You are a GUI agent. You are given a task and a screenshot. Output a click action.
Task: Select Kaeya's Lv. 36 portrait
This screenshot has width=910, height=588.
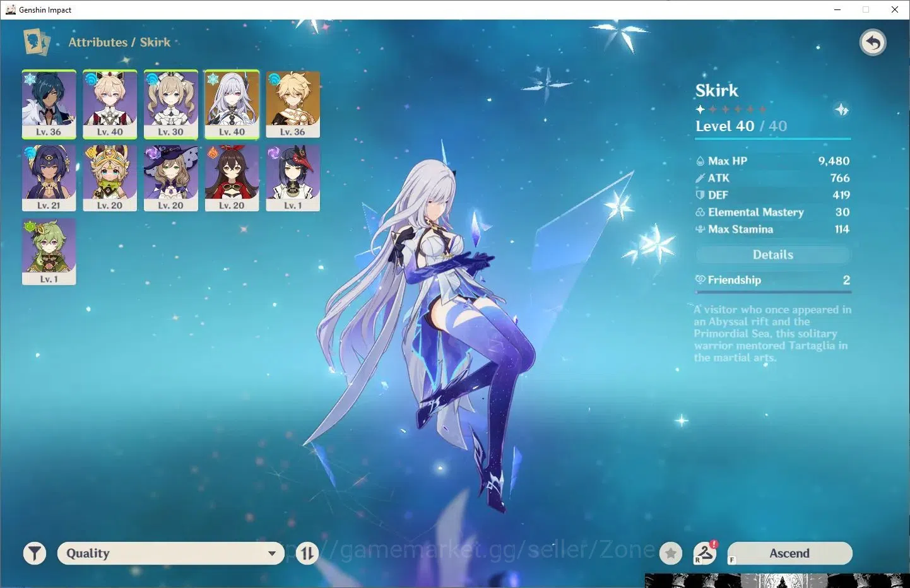coord(49,104)
